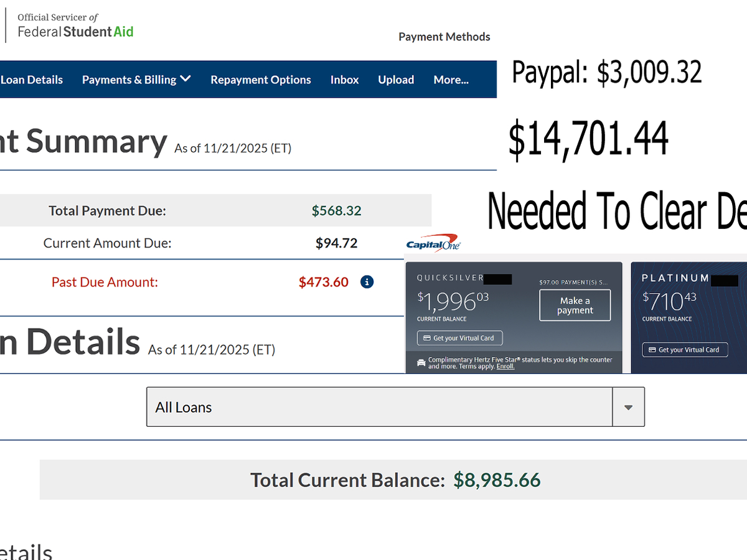The height and width of the screenshot is (560, 747).
Task: Click Get your Virtual Card on the Platinum card
Action: pos(684,350)
